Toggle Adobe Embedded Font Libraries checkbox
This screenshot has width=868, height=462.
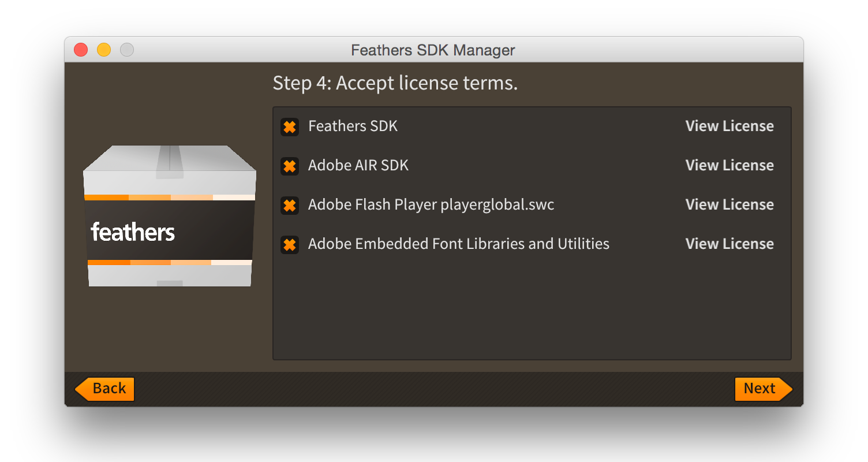click(290, 245)
